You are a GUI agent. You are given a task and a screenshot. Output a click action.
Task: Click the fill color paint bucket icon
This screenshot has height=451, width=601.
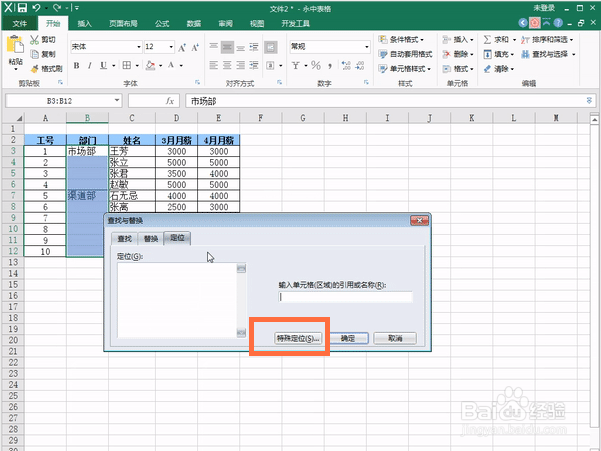coord(151,66)
